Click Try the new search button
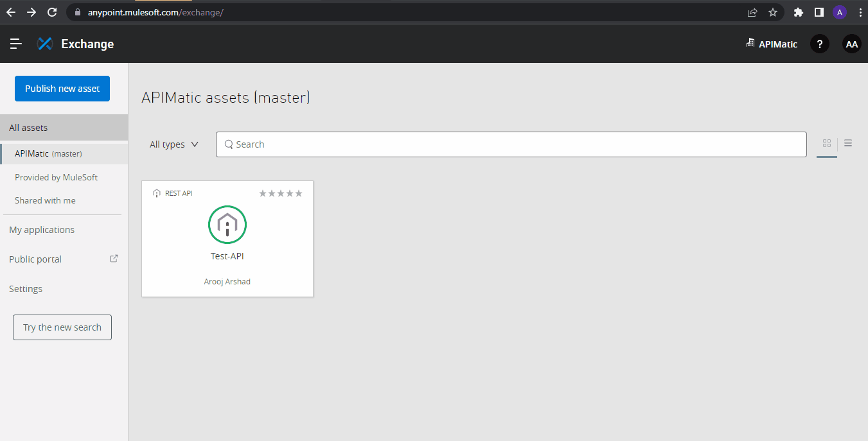Image resolution: width=868 pixels, height=441 pixels. click(62, 327)
